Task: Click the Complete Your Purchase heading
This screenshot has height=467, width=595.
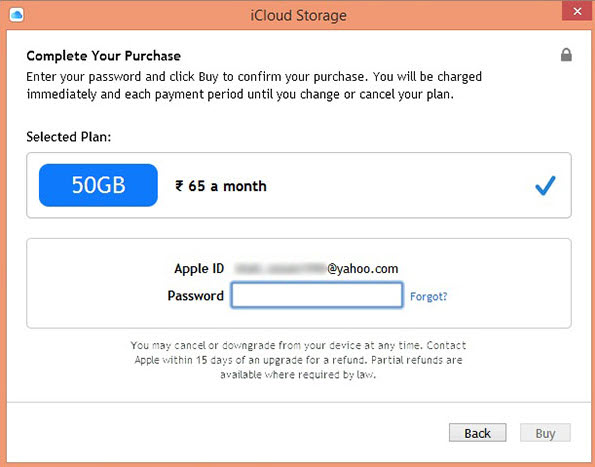Action: pos(104,56)
